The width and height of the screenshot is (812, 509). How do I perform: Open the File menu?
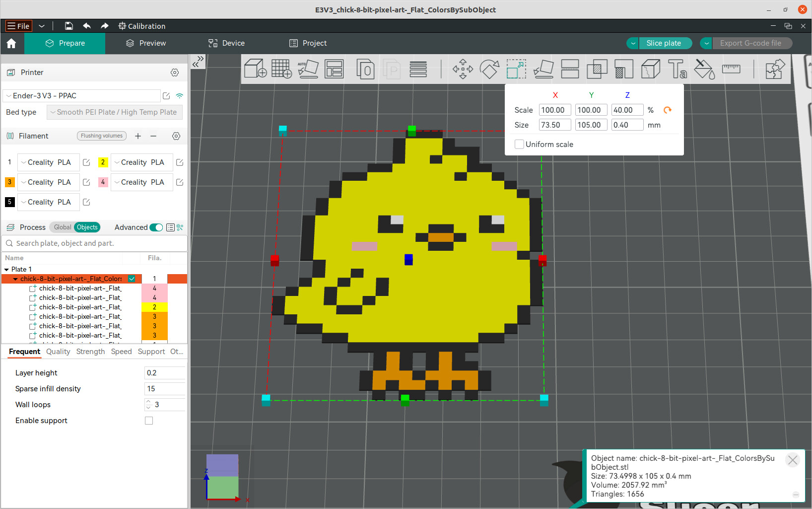click(x=18, y=26)
